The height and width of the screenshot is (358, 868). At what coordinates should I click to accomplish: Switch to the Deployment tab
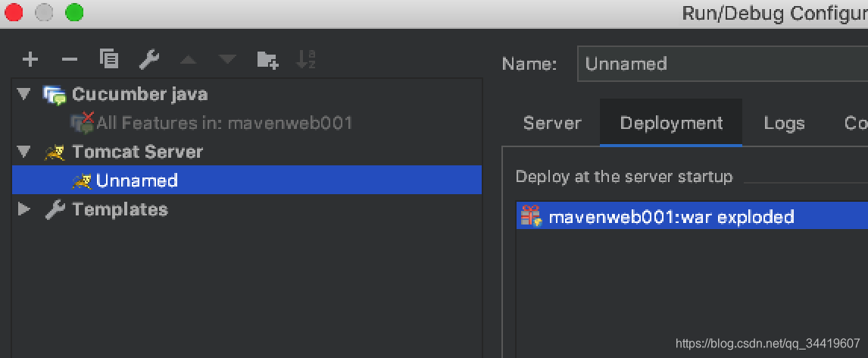[671, 123]
